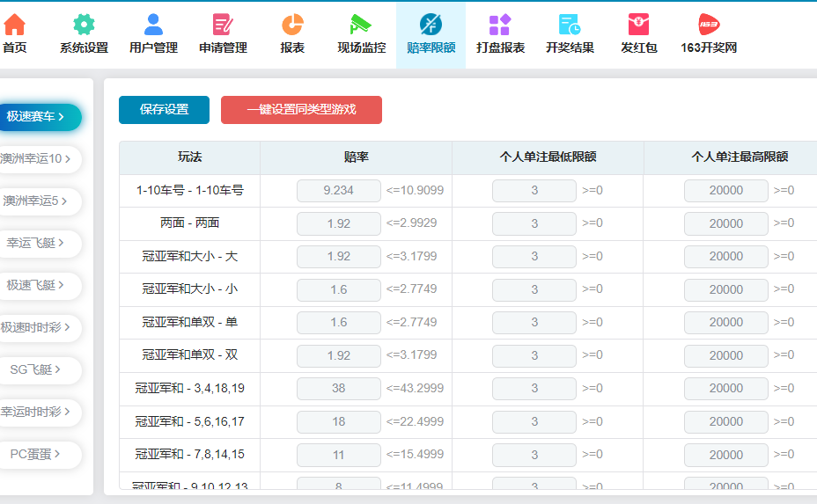Edit maximum limit for 冠亚军和大小 - 小
This screenshot has width=817, height=504.
[x=725, y=289]
